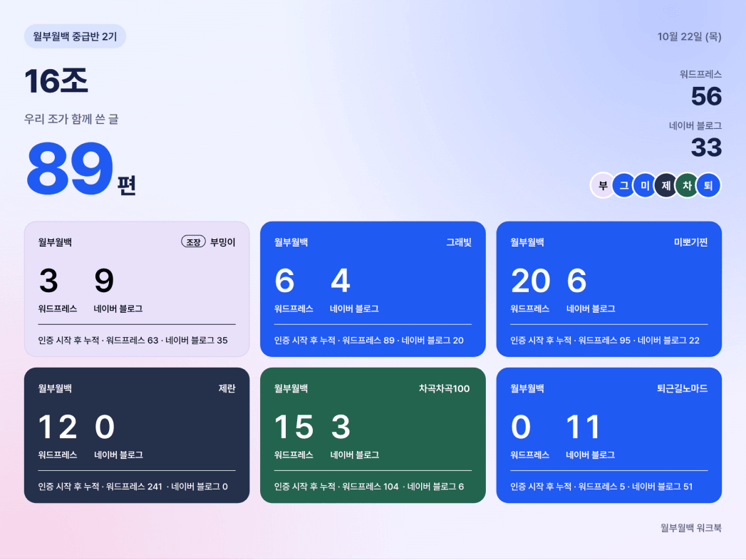Click the 차곡차곡100 member name
This screenshot has height=560, width=746.
pos(444,388)
